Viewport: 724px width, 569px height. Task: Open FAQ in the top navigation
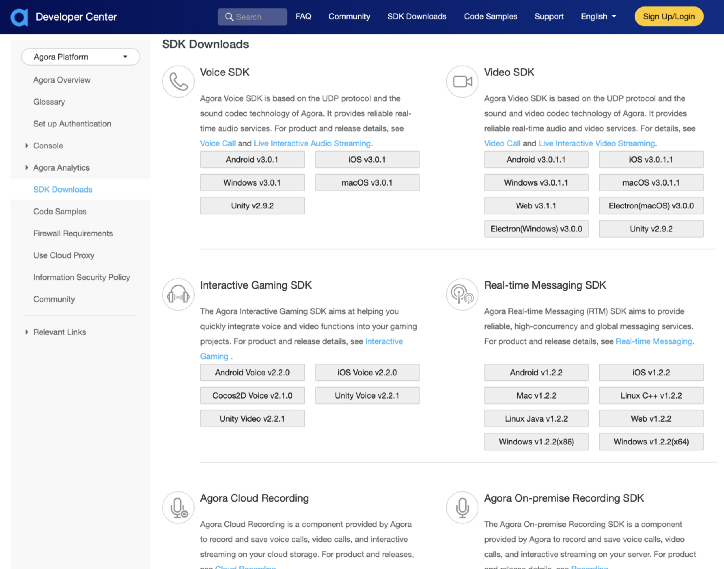[x=303, y=17]
